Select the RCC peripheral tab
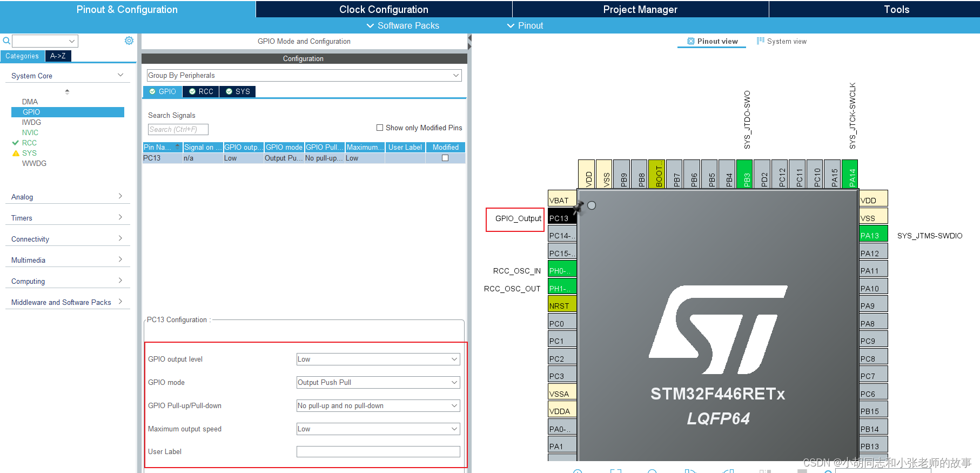Screen dimensions: 980x473 pos(201,91)
